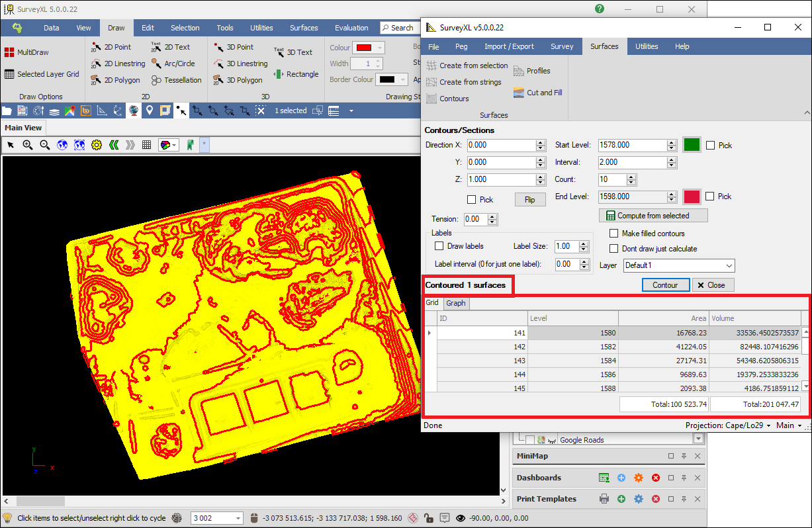This screenshot has height=528, width=812.
Task: Check Make filled contours option
Action: (x=613, y=234)
